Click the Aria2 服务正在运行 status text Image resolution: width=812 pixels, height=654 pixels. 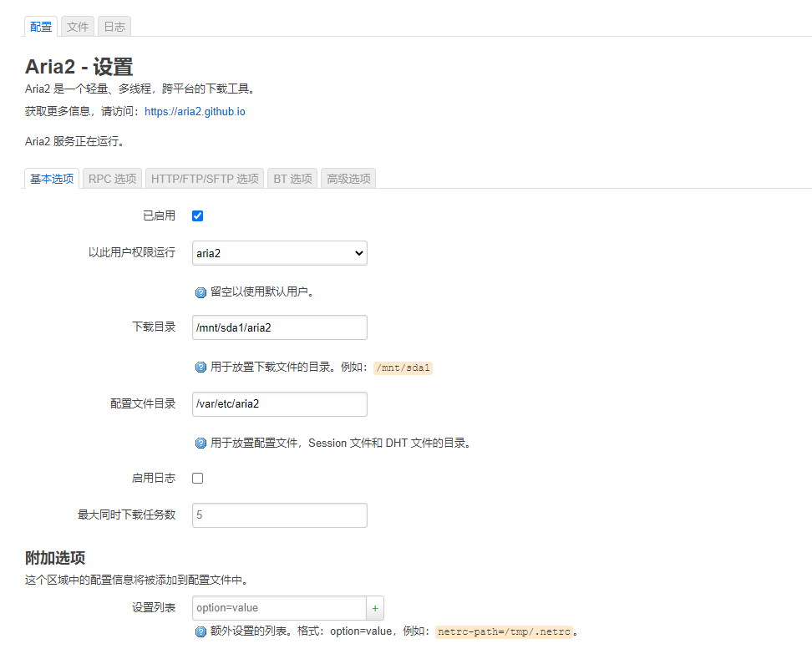pyautogui.click(x=74, y=141)
